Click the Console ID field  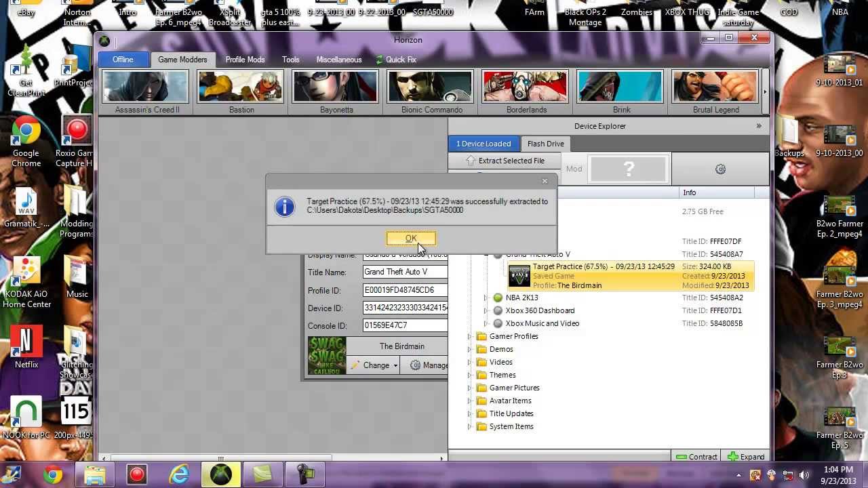click(x=405, y=325)
